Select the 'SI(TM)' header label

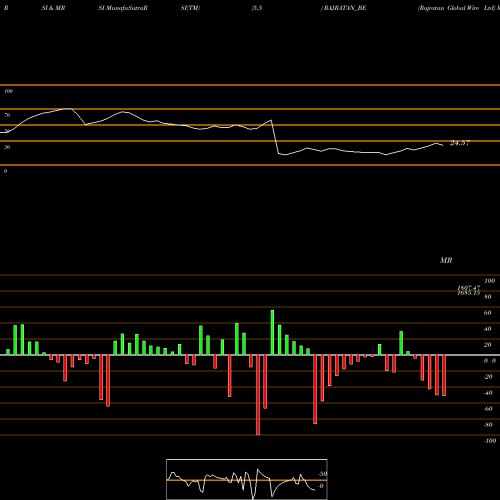(x=190, y=8)
